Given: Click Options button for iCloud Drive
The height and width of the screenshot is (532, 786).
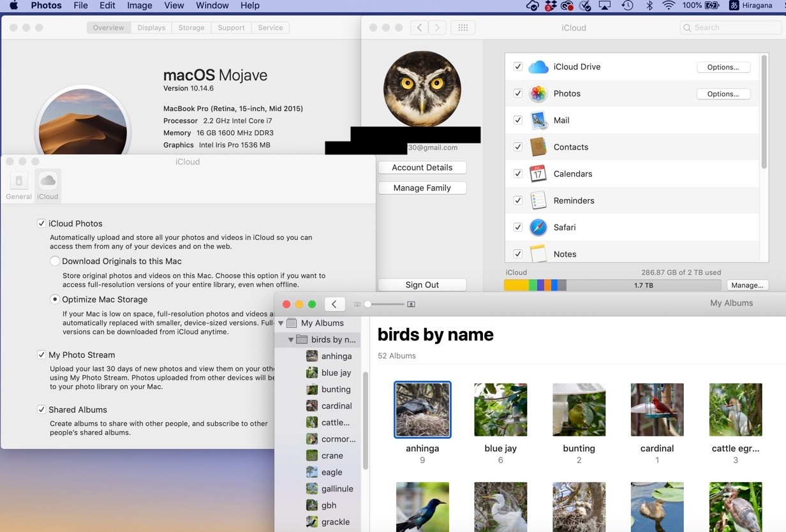Looking at the screenshot, I should (x=723, y=67).
